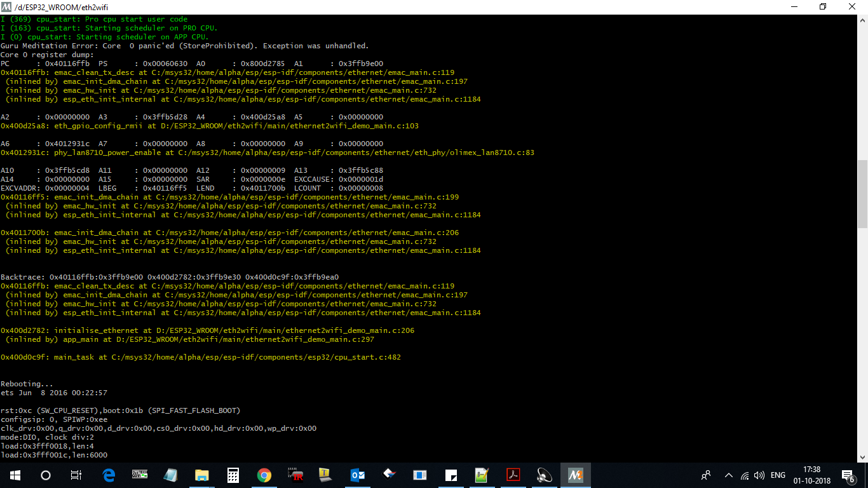Click the terminal scrollbar up arrow

[x=862, y=20]
